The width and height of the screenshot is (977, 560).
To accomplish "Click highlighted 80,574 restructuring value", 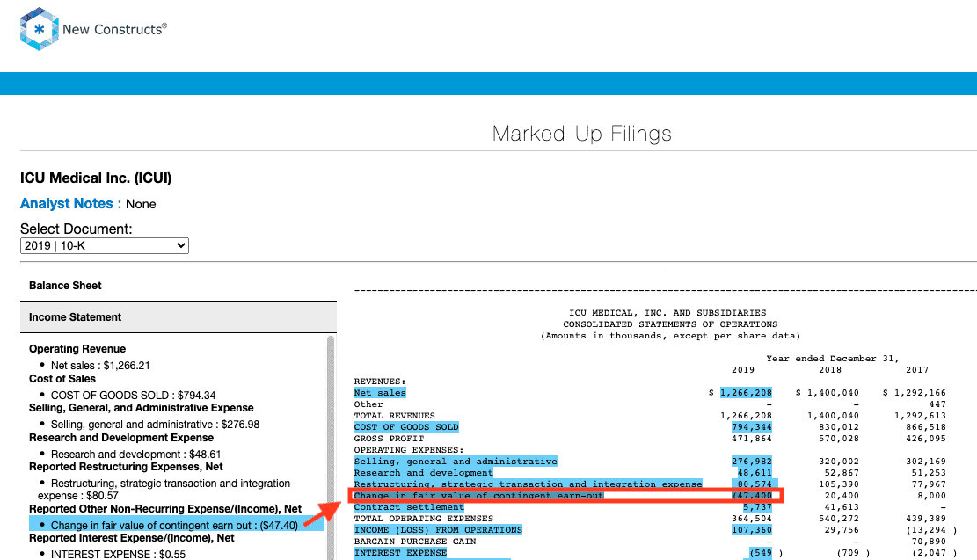I will click(755, 484).
